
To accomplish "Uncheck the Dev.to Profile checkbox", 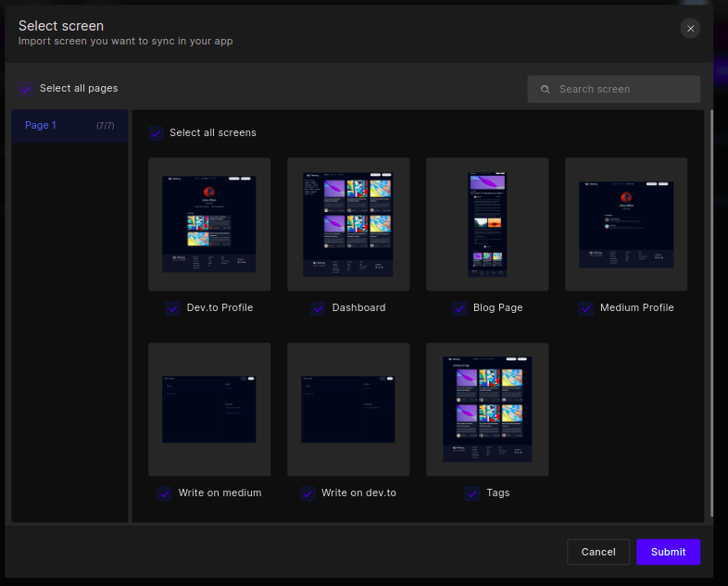I will (172, 308).
